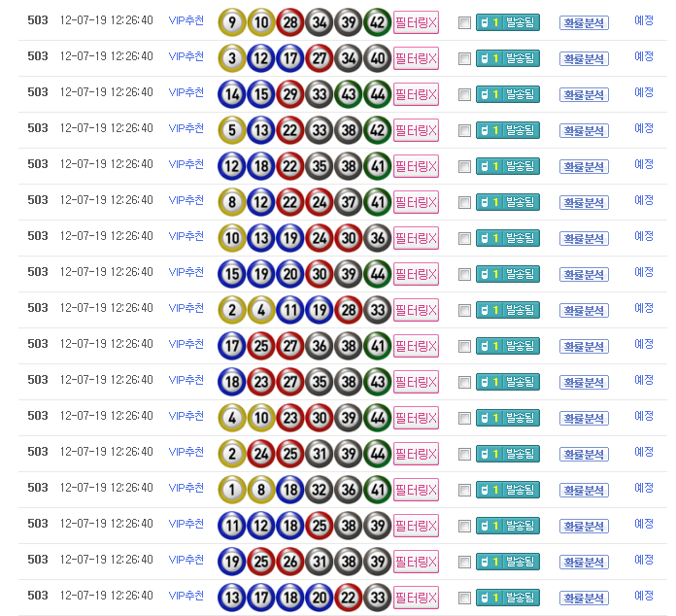Check the box for the 2-4-11-19-28-33 row

464,311
